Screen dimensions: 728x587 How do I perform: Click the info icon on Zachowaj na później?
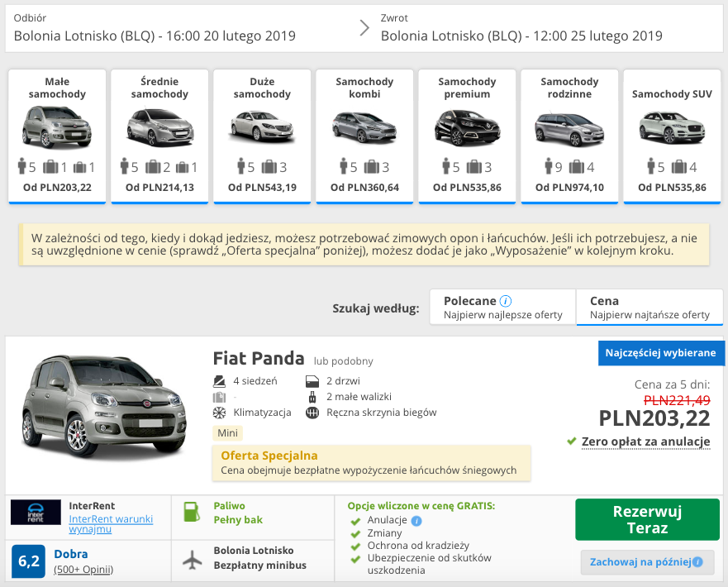click(x=697, y=562)
